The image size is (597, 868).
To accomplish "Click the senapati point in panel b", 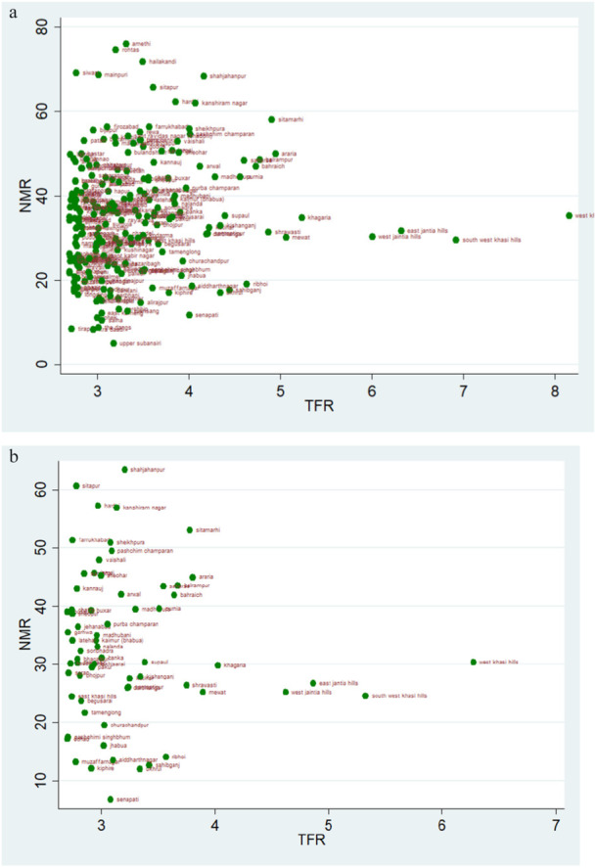I will tap(111, 799).
